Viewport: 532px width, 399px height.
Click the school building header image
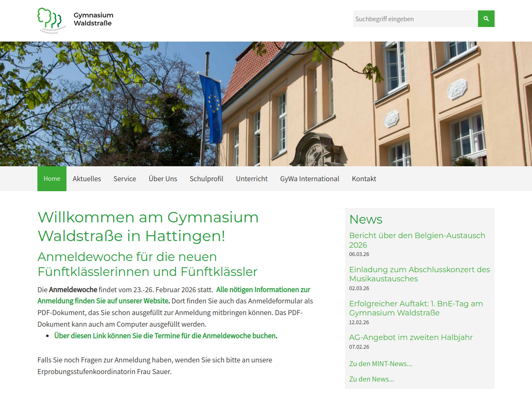point(266,104)
